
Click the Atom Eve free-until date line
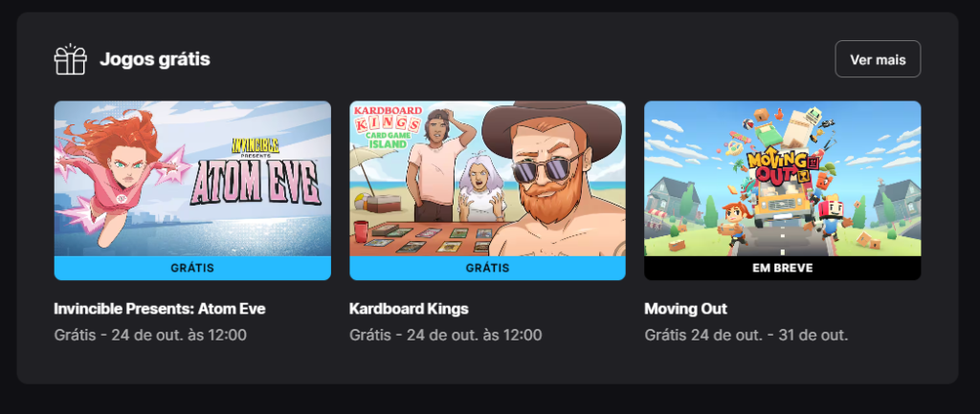point(150,335)
